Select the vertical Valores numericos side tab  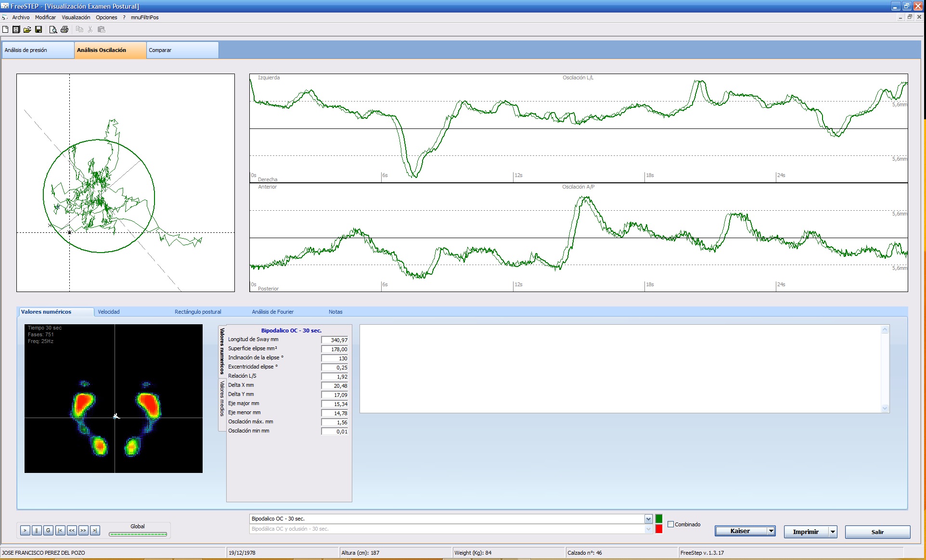point(222,351)
